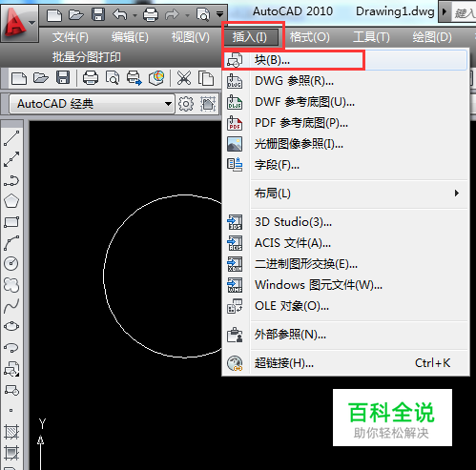The height and width of the screenshot is (470, 476).
Task: Click the Redo arrow in quick access toolbar
Action: [x=172, y=14]
